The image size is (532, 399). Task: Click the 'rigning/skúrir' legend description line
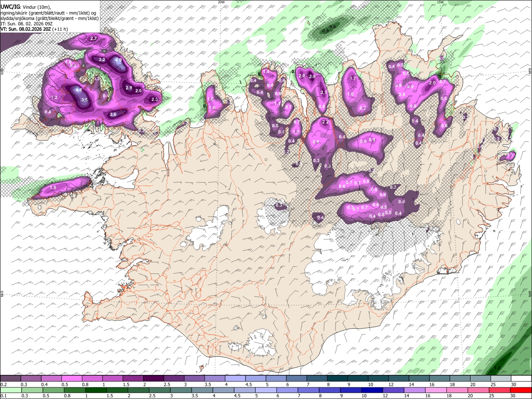coord(49,12)
